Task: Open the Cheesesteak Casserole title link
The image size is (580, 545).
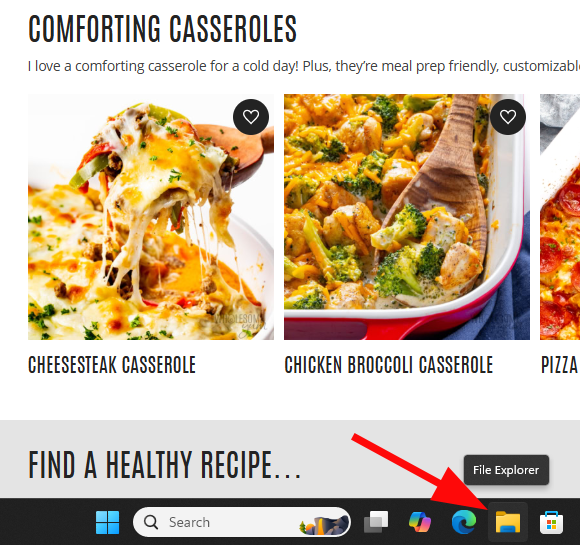Action: pos(112,365)
